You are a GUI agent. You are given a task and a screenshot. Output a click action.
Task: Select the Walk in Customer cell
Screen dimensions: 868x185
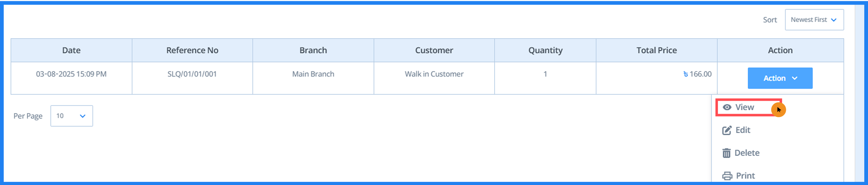pos(434,74)
